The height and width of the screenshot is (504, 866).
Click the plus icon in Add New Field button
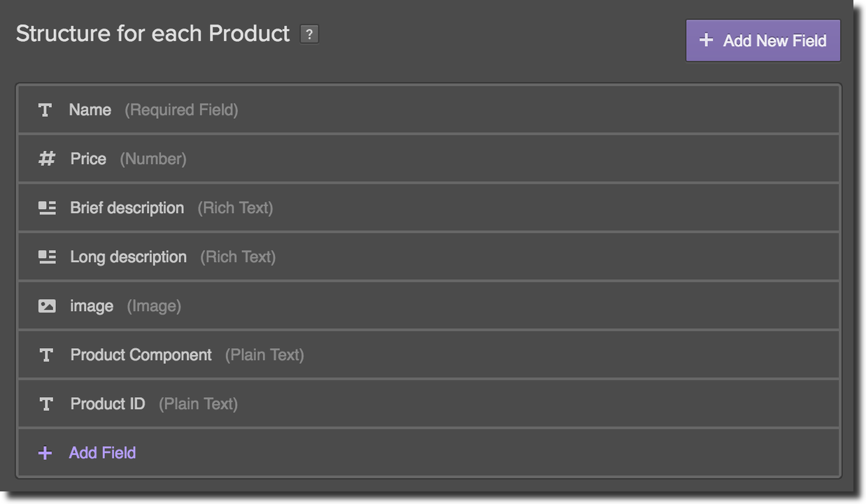tap(707, 41)
